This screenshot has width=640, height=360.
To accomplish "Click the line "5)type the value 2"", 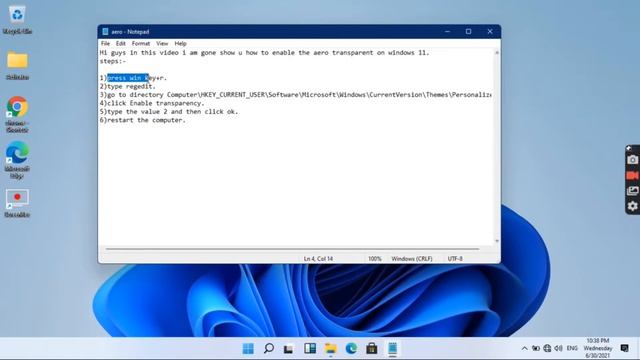I will pyautogui.click(x=169, y=111).
